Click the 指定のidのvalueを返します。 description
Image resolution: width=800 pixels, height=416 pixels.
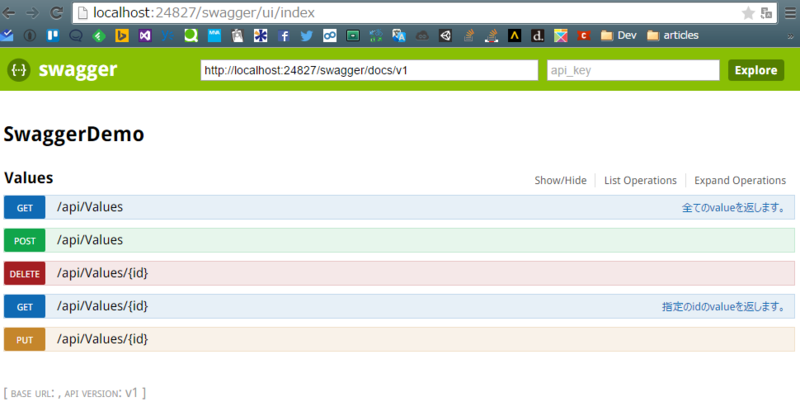pos(724,307)
